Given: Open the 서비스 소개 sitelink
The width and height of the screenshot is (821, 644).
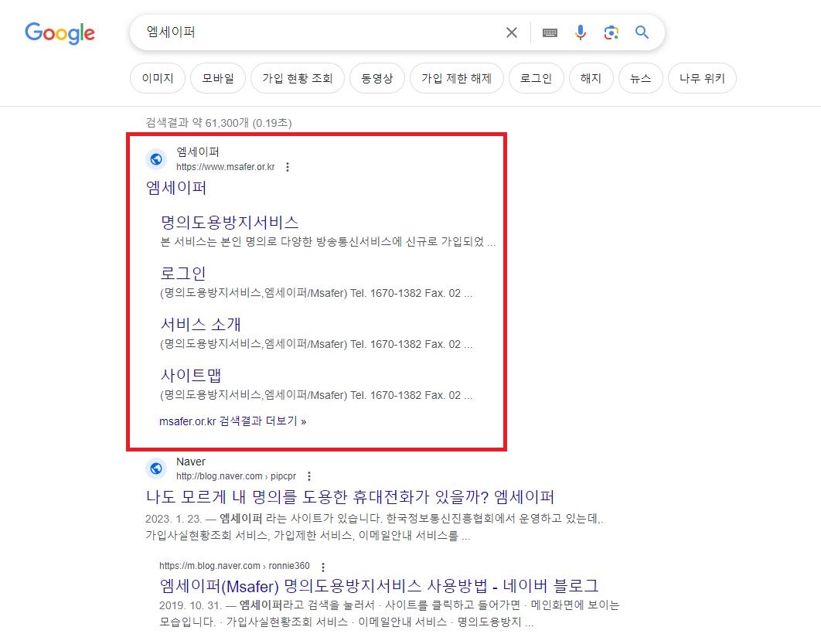Looking at the screenshot, I should 200,324.
